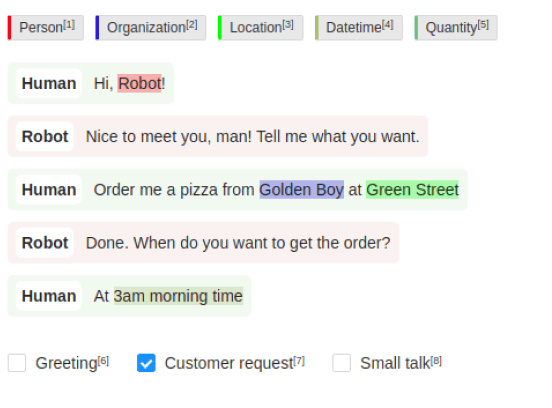This screenshot has width=552, height=408.
Task: Select the Green Street location highlight
Action: [412, 190]
